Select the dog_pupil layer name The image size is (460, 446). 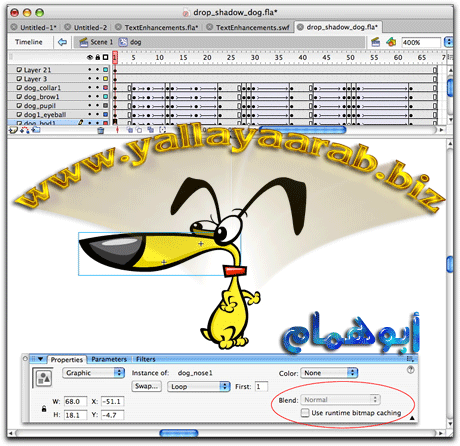pos(40,106)
